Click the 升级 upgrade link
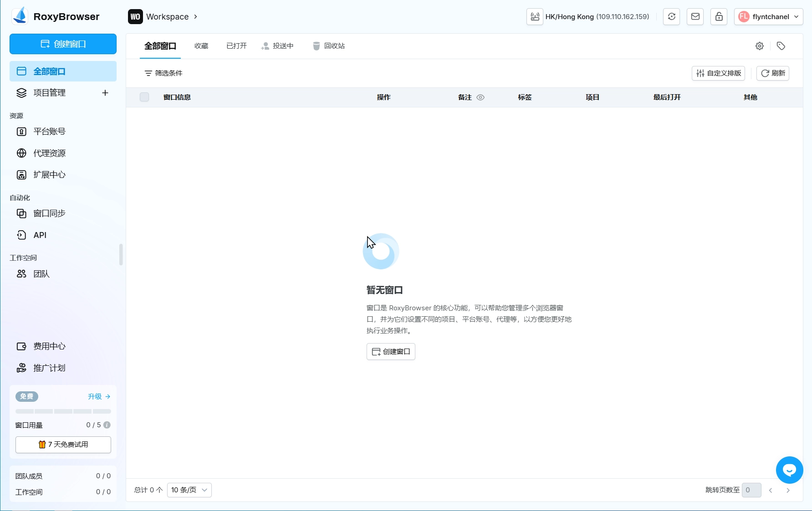The image size is (812, 511). click(x=99, y=396)
